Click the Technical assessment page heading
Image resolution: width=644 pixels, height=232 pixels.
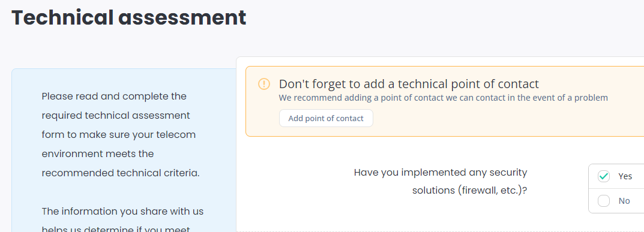point(128,17)
